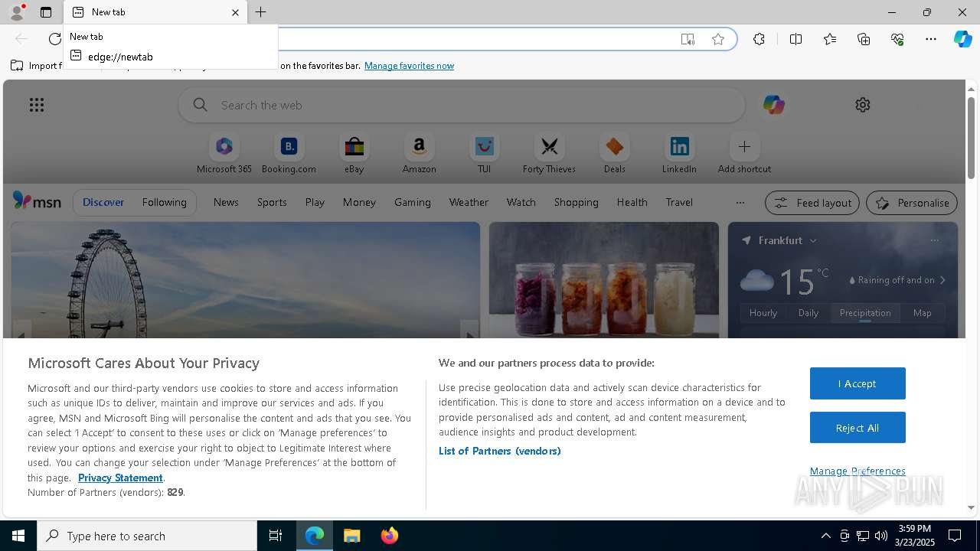
Task: Open Manage Preferences link
Action: pyautogui.click(x=857, y=471)
